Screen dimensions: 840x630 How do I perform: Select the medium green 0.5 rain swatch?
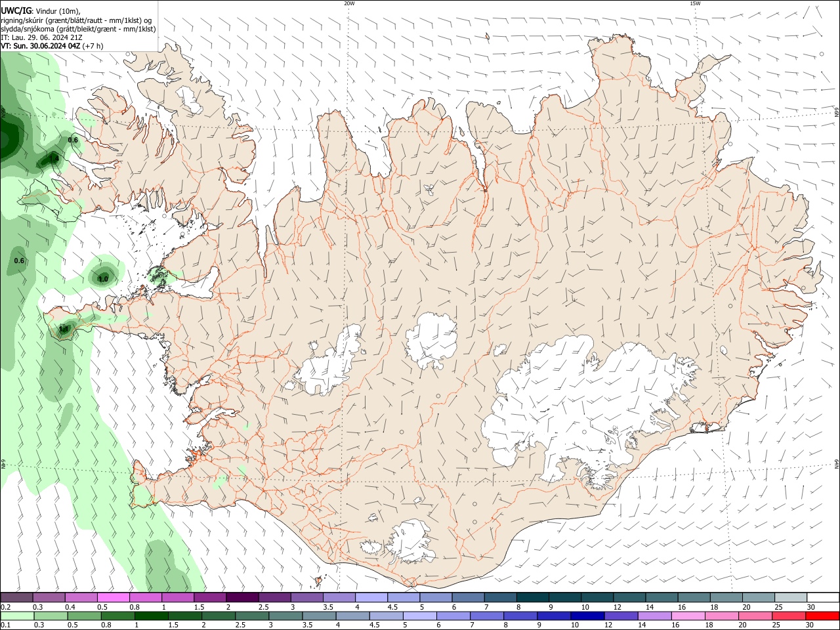coord(84,616)
